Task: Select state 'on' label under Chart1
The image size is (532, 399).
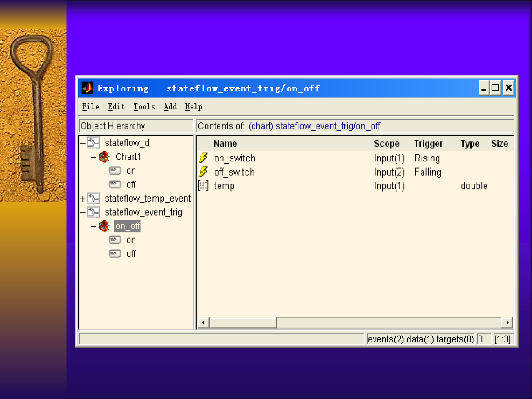Action: click(131, 171)
